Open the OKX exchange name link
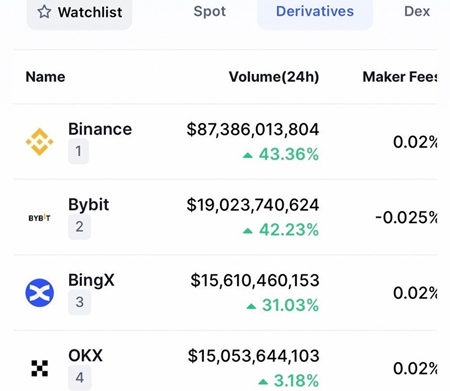This screenshot has width=450, height=391. 85,356
